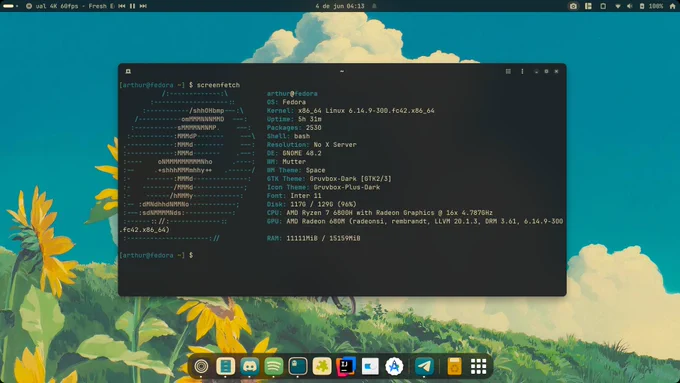The height and width of the screenshot is (383, 680).
Task: Select the 'Uptime: 5h 31m' line
Action: coord(294,119)
